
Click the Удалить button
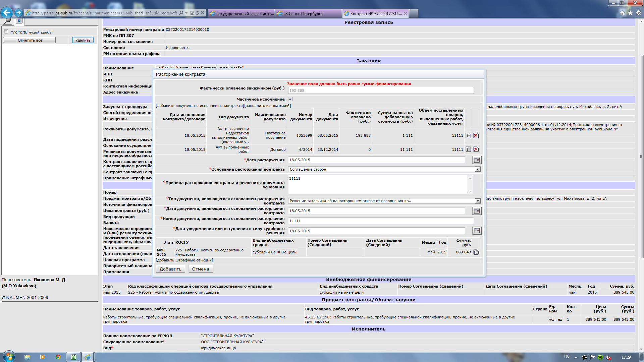point(83,40)
